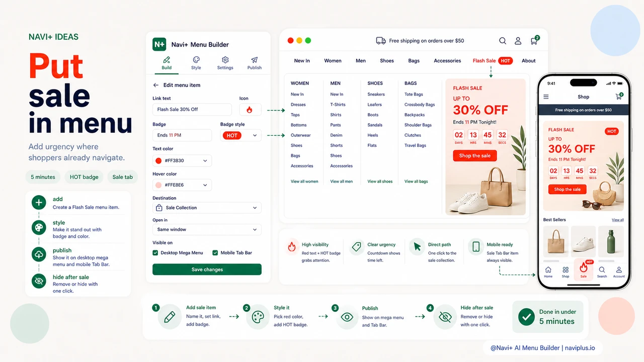Switch to the Style tab

[x=196, y=63]
